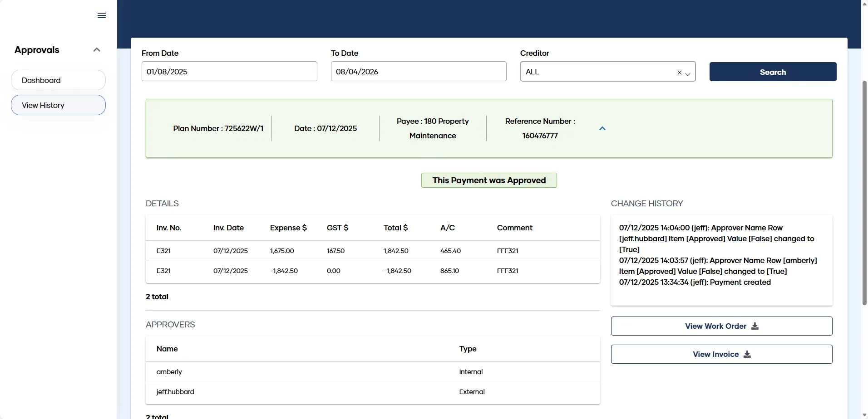Screen dimensions: 868x419
Task: Click the Search button
Action: coord(773,72)
